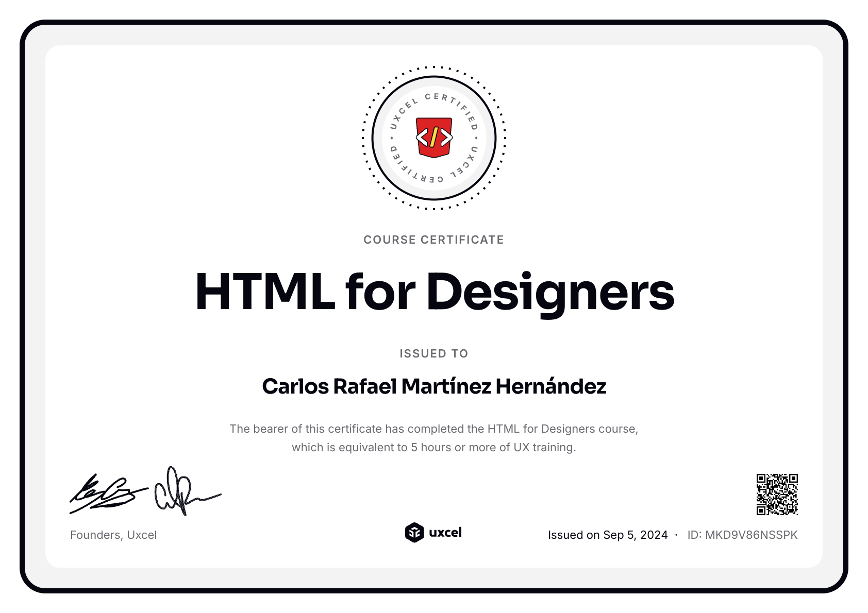Click the Uxcel cube logo at the bottom
This screenshot has height=613, width=868.
414,534
